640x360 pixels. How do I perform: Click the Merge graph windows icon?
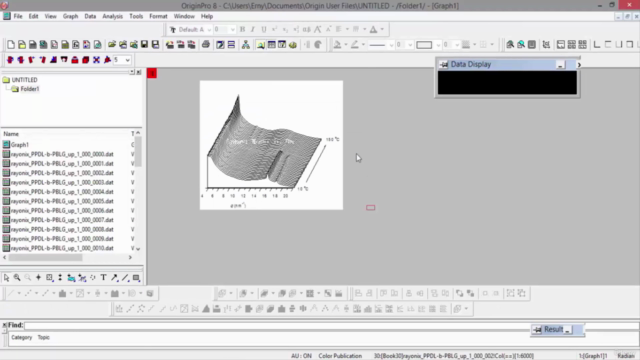582,44
